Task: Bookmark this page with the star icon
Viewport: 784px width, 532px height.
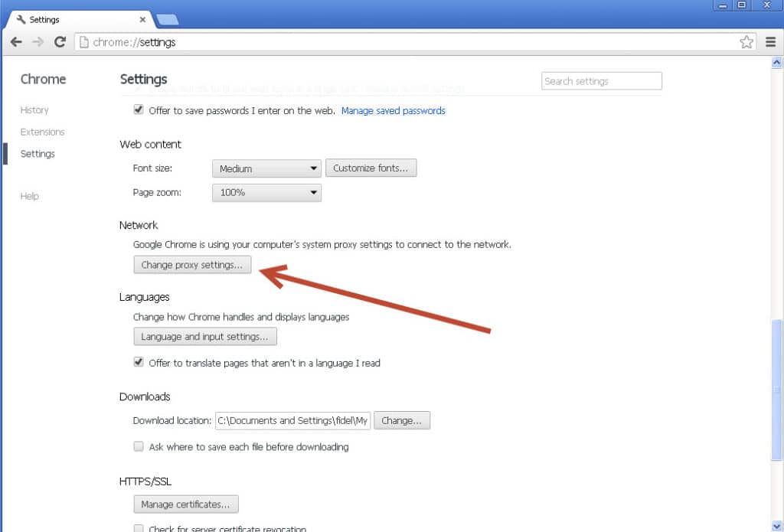Action: (746, 42)
